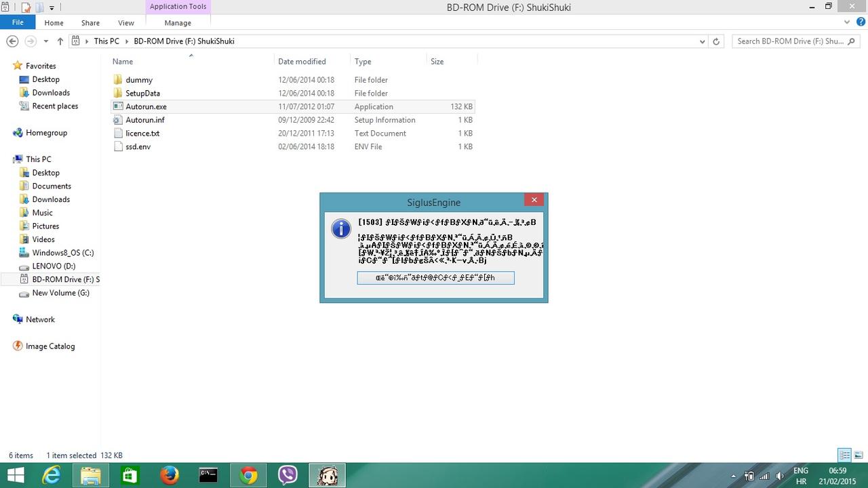Open the File menu
Image resolution: width=868 pixels, height=488 pixels.
pyautogui.click(x=18, y=22)
